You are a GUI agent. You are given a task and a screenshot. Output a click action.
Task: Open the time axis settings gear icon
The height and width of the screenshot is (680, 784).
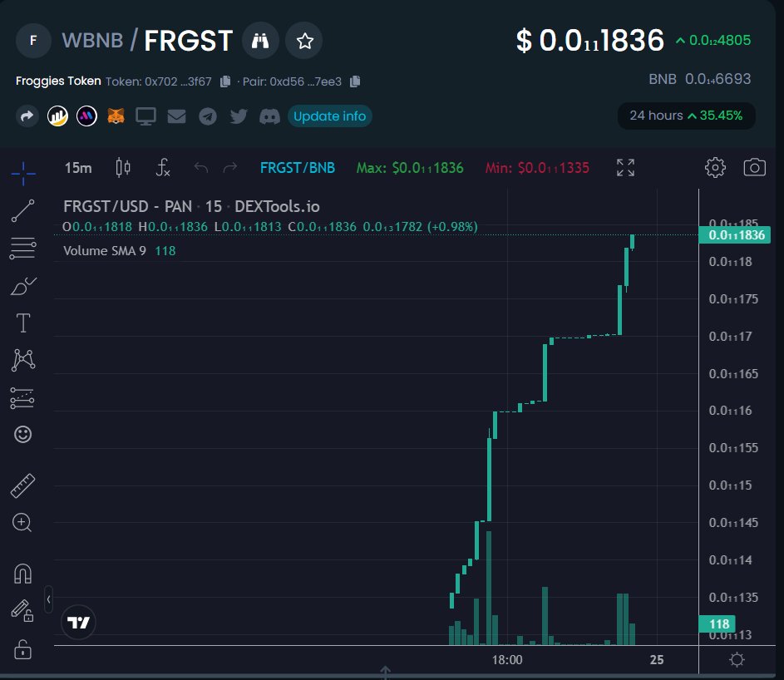(737, 660)
